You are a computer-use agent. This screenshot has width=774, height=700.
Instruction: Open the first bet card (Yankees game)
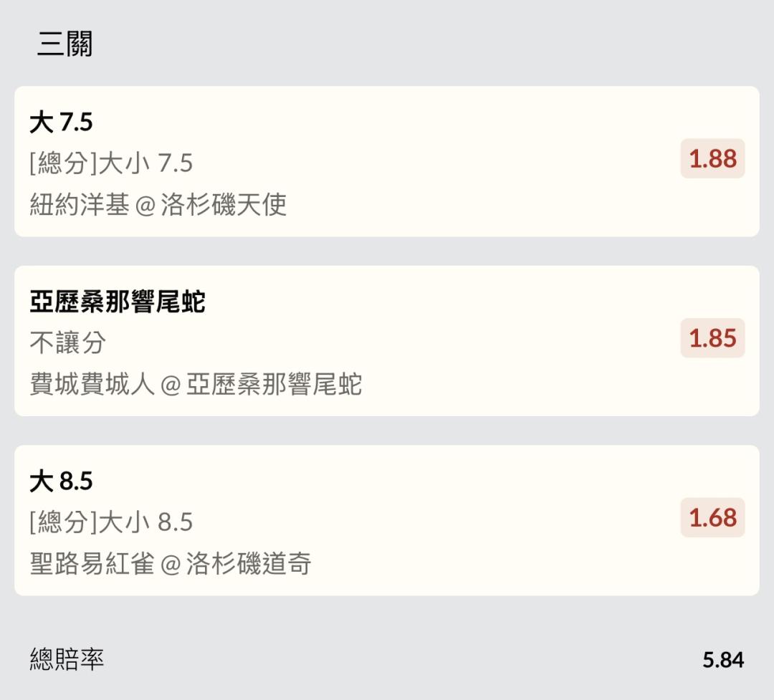click(x=387, y=161)
